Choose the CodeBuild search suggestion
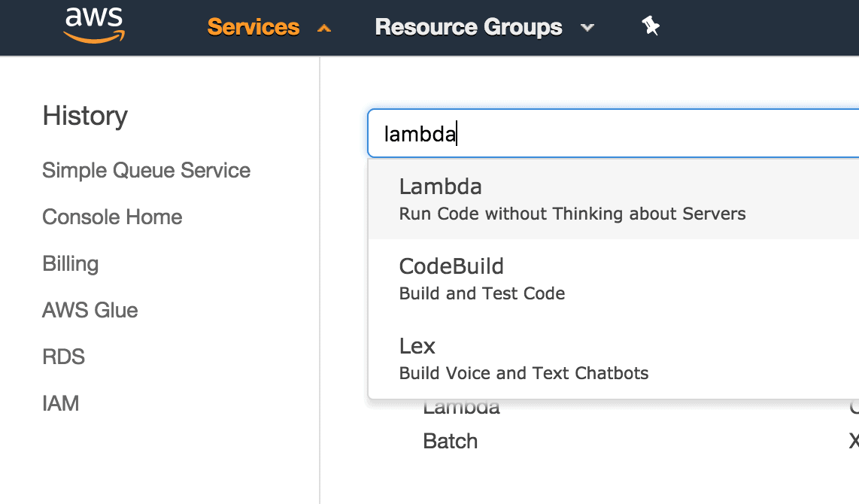 click(614, 279)
